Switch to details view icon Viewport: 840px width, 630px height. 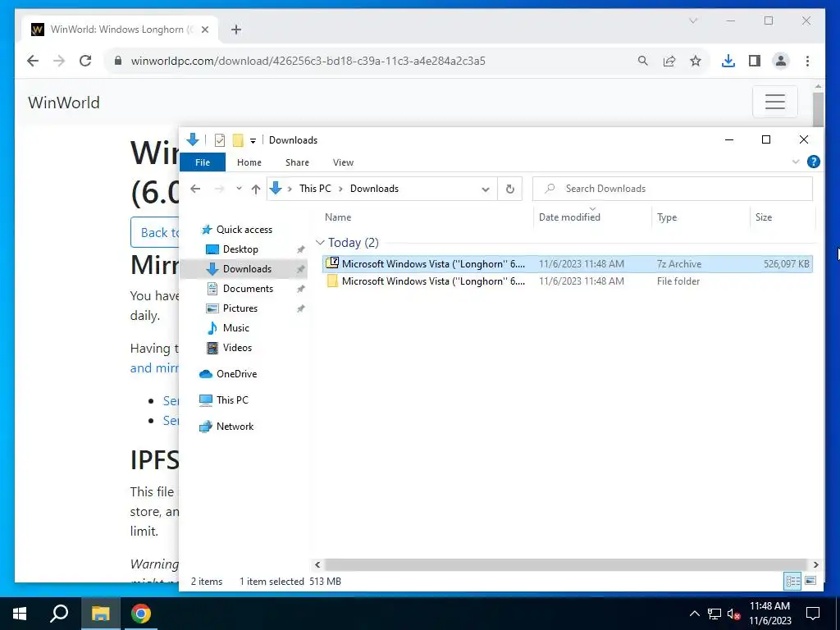point(793,581)
